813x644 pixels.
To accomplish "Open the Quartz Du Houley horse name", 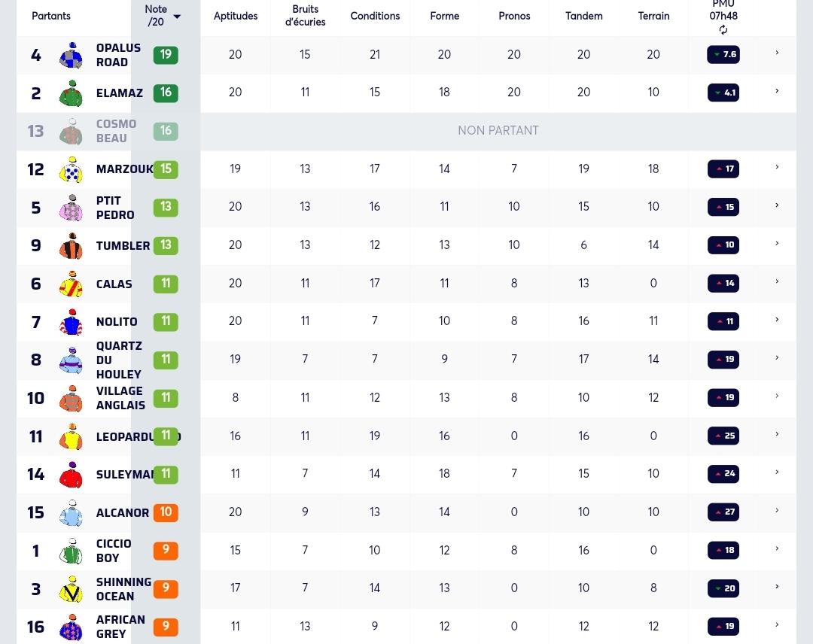I will point(119,360).
